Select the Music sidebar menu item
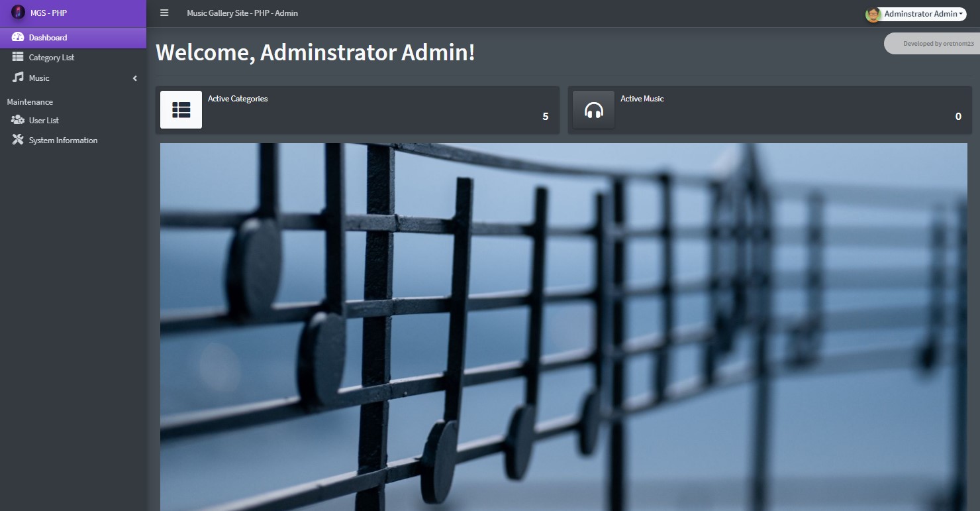The width and height of the screenshot is (980, 511). coord(73,78)
